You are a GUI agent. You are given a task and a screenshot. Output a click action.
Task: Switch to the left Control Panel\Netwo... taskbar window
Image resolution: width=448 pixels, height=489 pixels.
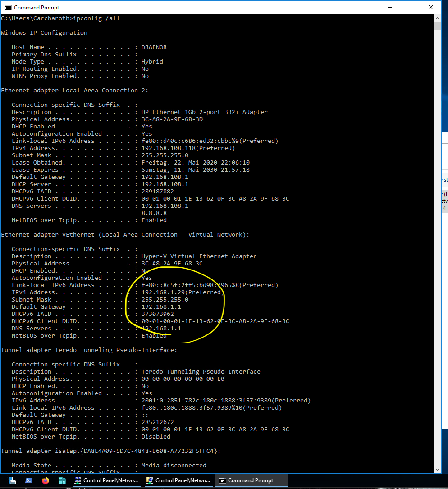point(106,480)
